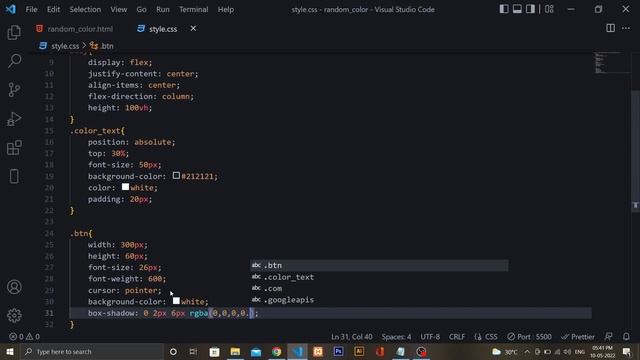Open the Help menu

(226, 9)
